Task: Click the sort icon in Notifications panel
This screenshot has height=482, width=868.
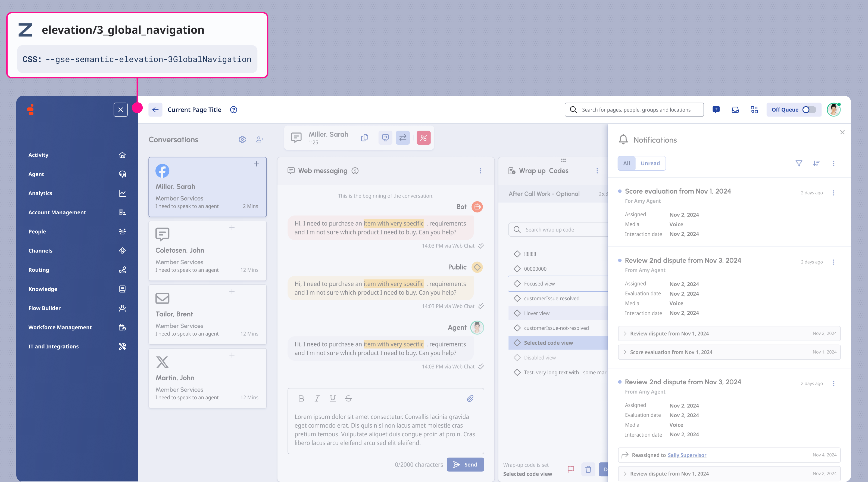Action: coord(816,163)
